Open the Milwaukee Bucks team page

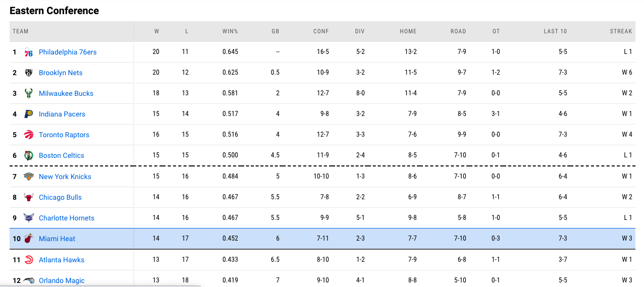pos(66,93)
